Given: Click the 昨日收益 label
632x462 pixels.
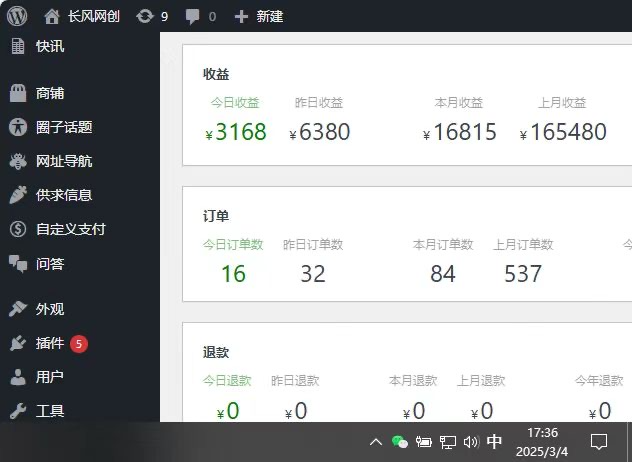Looking at the screenshot, I should point(319,103).
